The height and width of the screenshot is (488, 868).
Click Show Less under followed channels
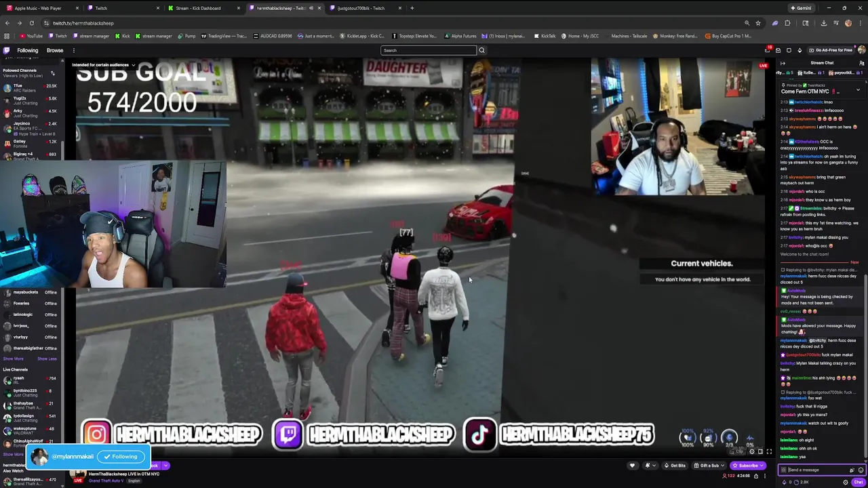[x=47, y=359]
